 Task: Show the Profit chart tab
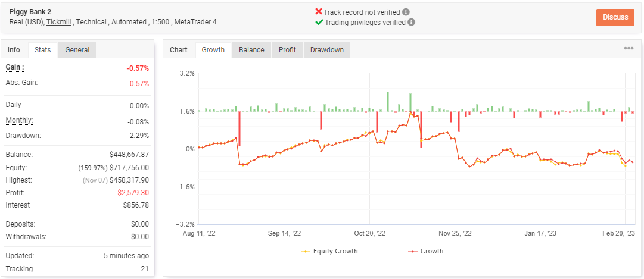[x=287, y=49]
